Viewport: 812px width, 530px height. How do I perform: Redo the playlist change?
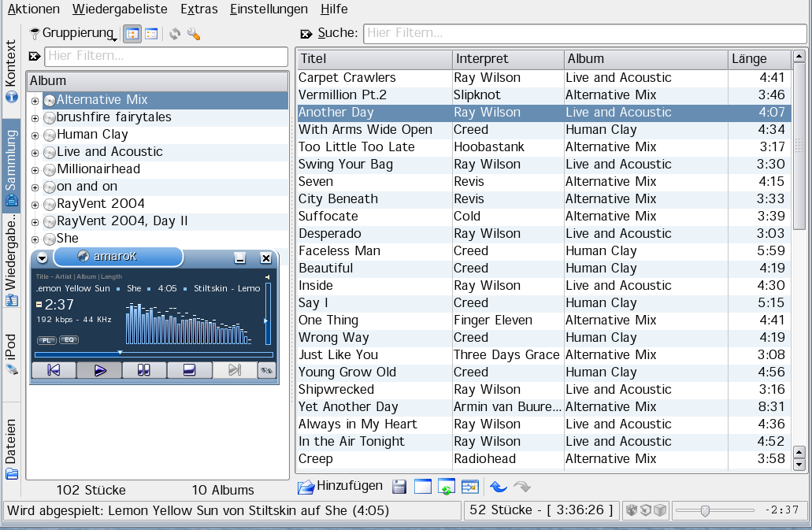pos(521,487)
